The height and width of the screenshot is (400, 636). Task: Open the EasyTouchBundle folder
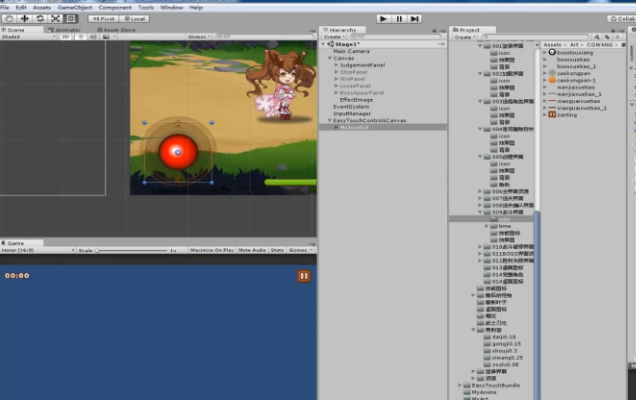[495, 385]
